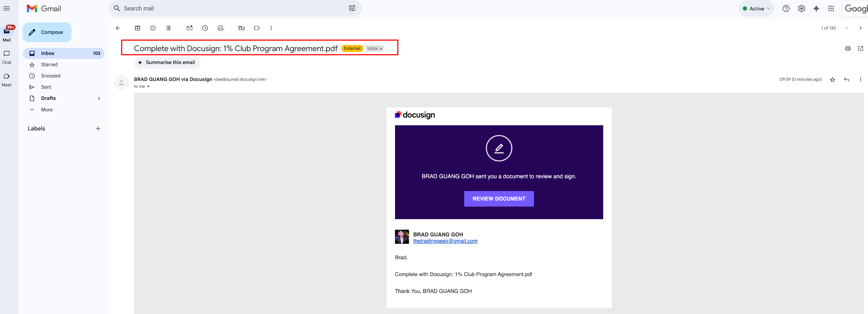
Task: Print the whole conversation
Action: 848,48
